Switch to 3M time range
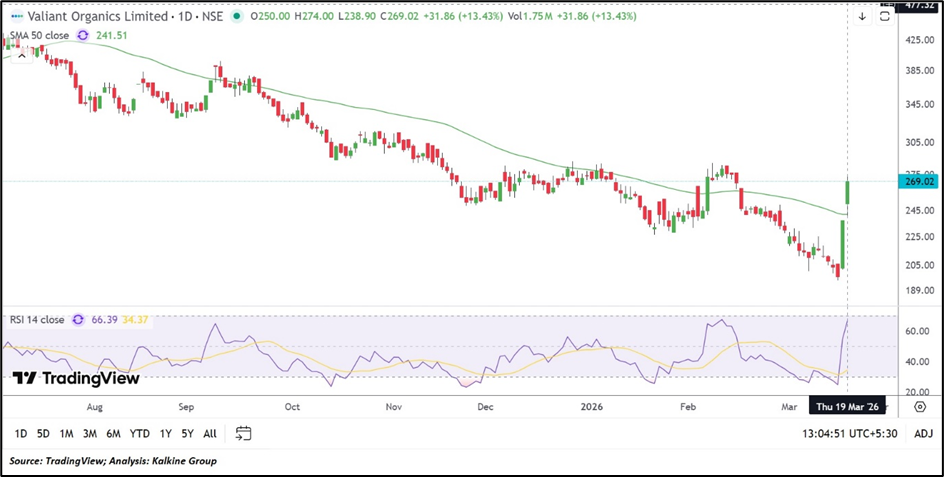This screenshot has width=944, height=477. click(x=90, y=433)
